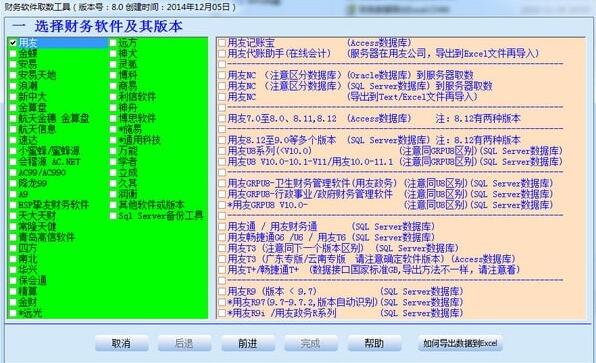The image size is (596, 363).
Task: Select 用友U8系列(<V10.0) version
Action: 222,151
